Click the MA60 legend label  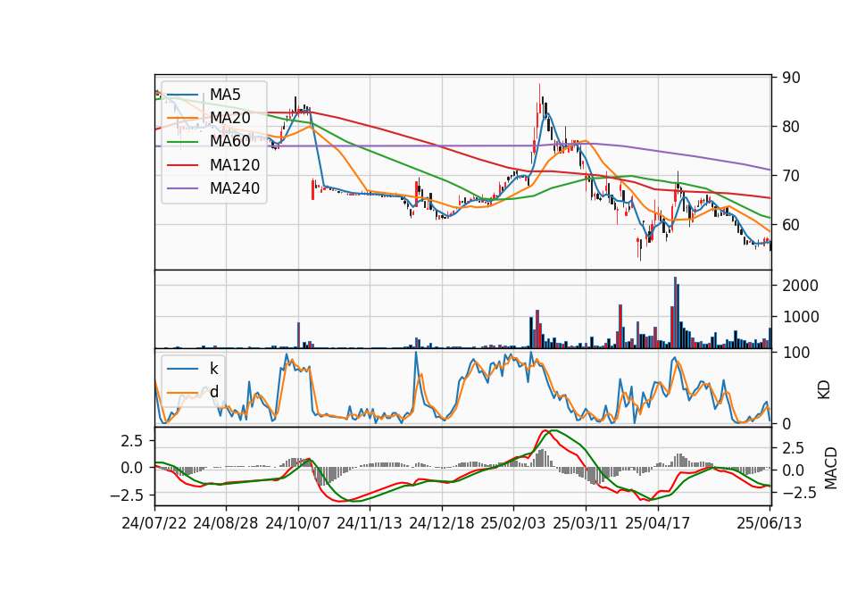click(x=229, y=142)
